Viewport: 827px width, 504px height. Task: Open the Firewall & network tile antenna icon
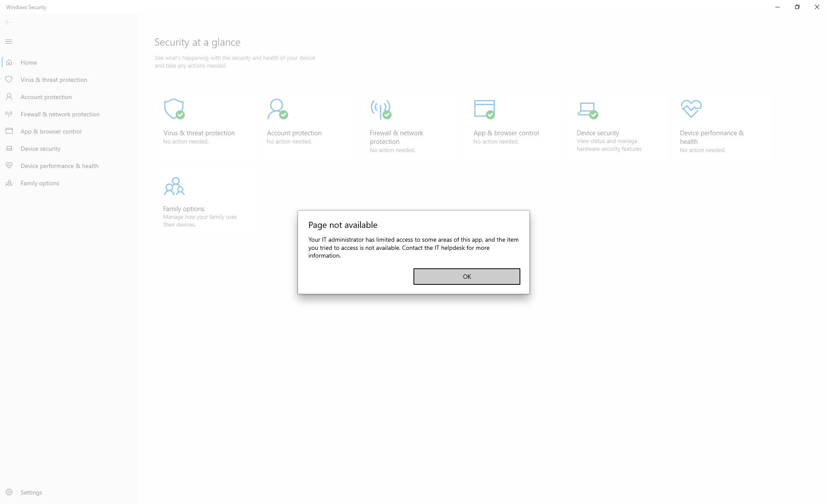point(381,109)
